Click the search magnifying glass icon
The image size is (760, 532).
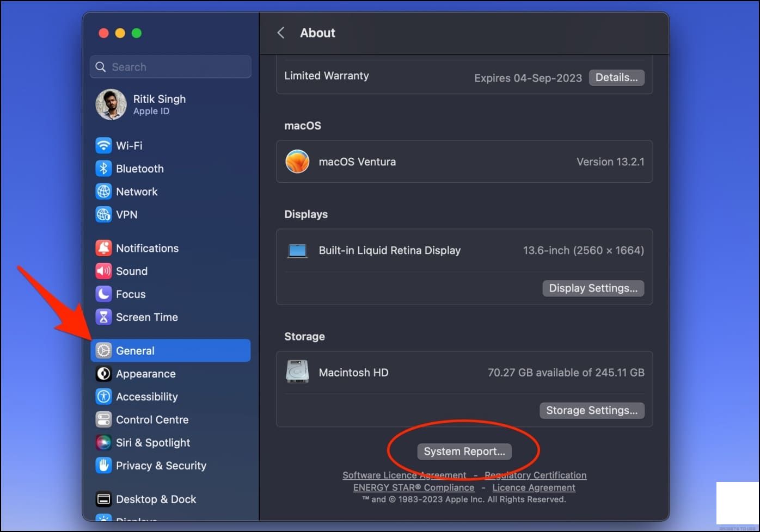click(101, 67)
